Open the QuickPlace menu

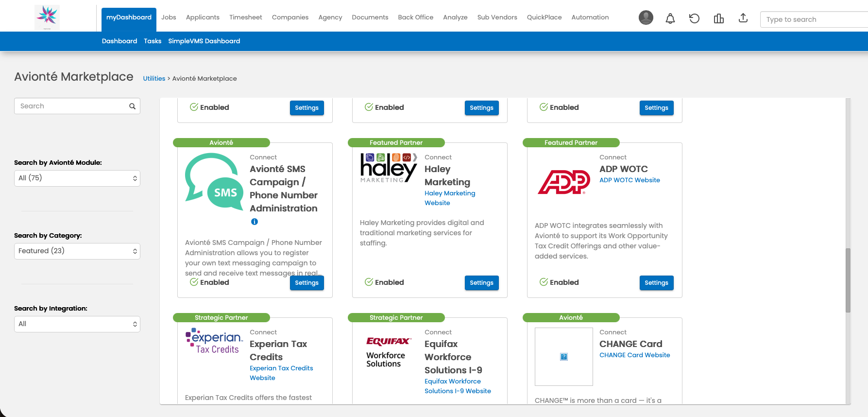544,17
